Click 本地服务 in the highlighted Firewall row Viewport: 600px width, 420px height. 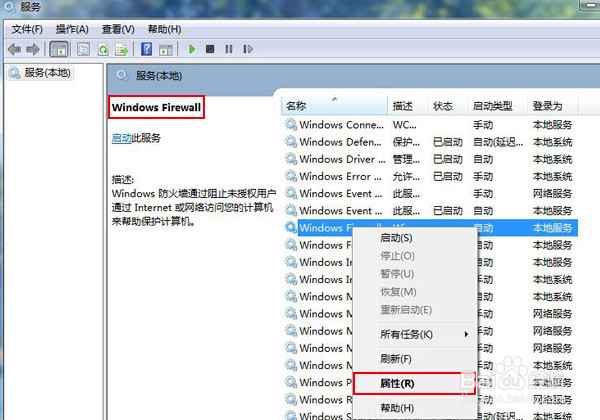(553, 228)
